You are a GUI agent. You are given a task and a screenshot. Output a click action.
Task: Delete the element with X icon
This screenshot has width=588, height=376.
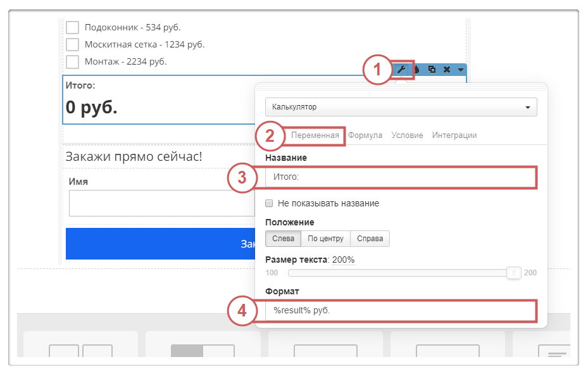click(446, 69)
